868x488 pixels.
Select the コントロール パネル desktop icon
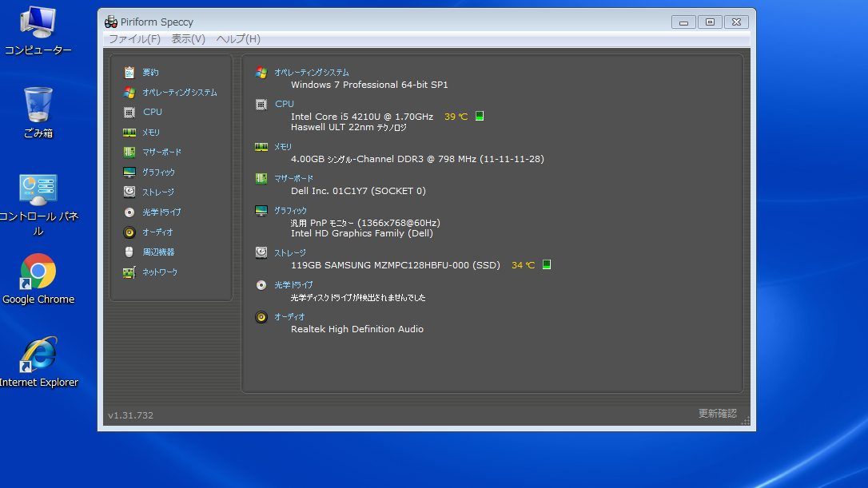38,206
